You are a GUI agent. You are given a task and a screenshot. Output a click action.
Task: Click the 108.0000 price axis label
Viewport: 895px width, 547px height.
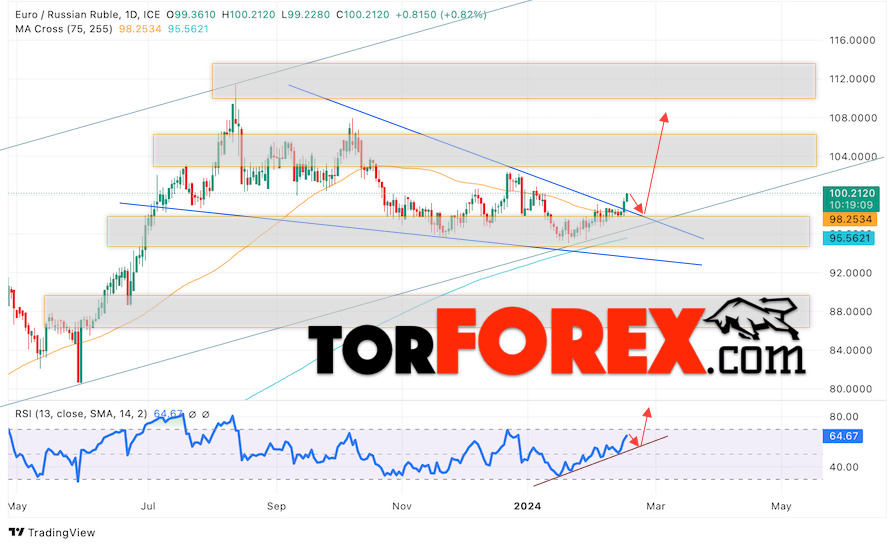(x=852, y=118)
